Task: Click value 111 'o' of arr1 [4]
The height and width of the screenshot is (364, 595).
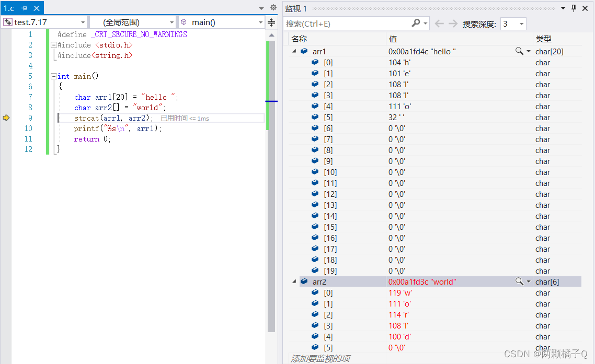Action: click(x=399, y=107)
